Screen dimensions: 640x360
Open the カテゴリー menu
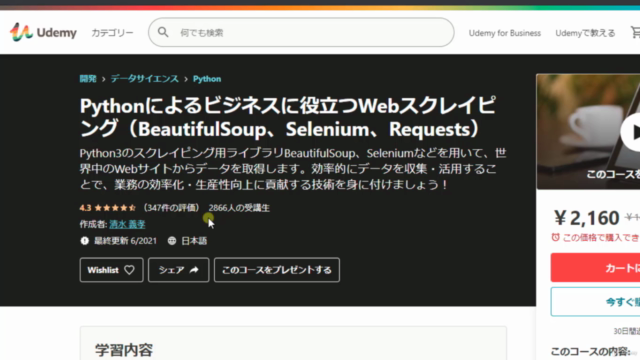point(112,33)
